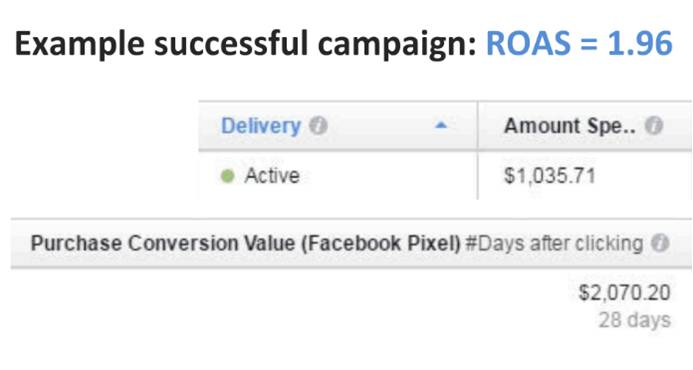This screenshot has width=693, height=370.
Task: Click the info icon beside Delivery
Action: coord(318,126)
